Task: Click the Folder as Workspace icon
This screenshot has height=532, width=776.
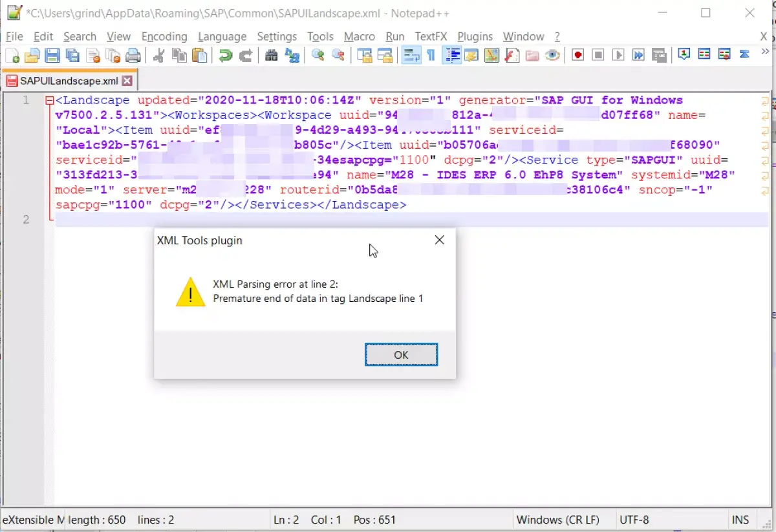Action: (532, 56)
